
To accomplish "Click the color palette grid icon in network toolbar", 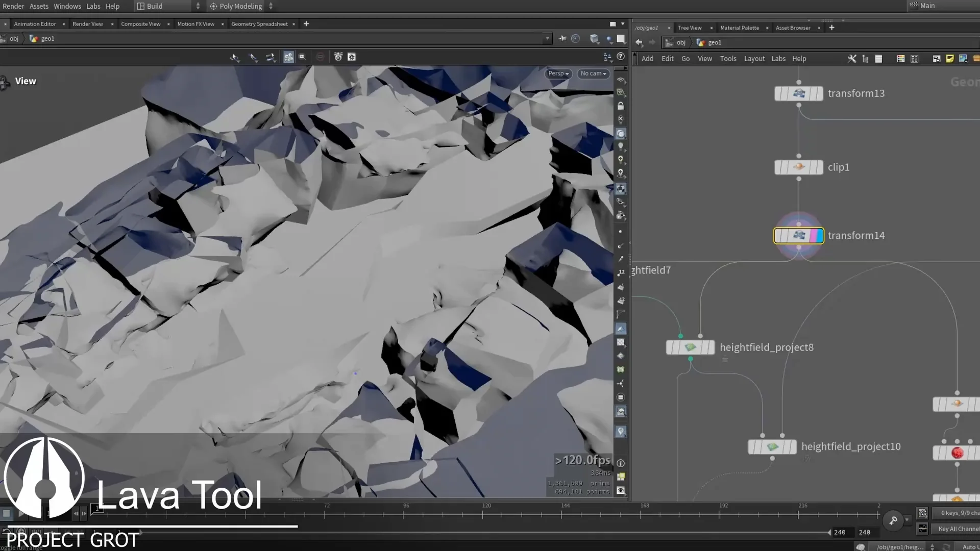I will point(901,59).
